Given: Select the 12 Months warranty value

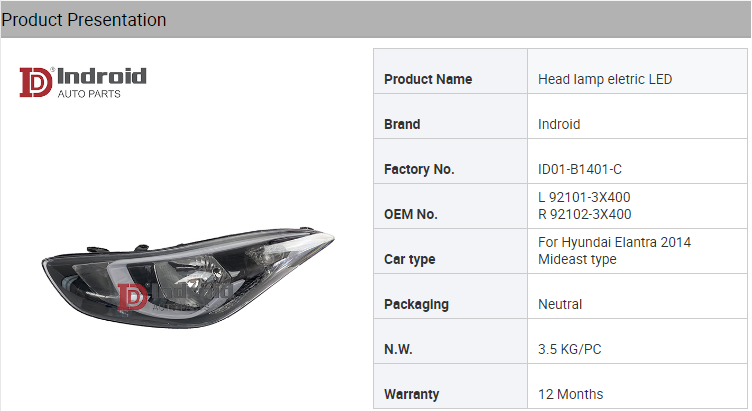Looking at the screenshot, I should click(571, 394).
